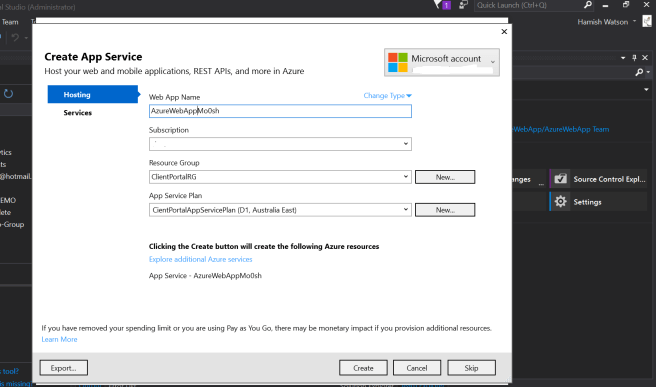Open the Team menu in Visual Studio
Viewport: 656px width, 387px height.
click(10, 22)
